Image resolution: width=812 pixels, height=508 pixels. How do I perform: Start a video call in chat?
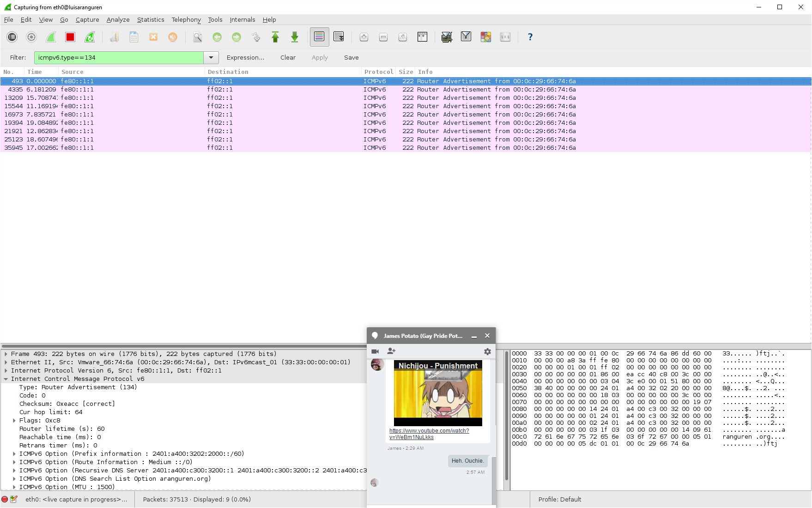(x=375, y=352)
